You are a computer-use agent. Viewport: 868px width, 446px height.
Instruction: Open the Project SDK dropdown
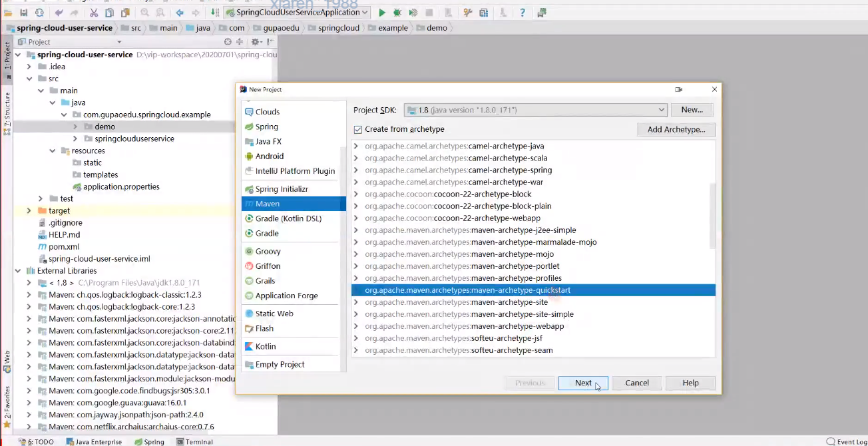click(535, 110)
